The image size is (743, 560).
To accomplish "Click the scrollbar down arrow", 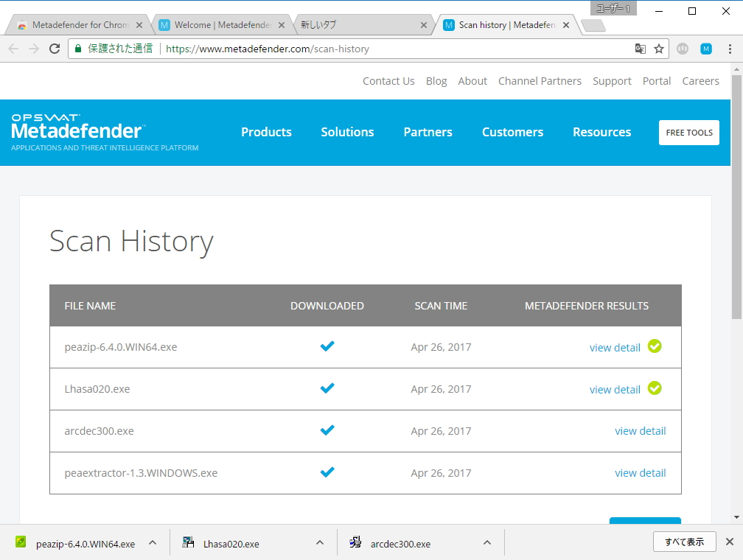I will coord(736,517).
